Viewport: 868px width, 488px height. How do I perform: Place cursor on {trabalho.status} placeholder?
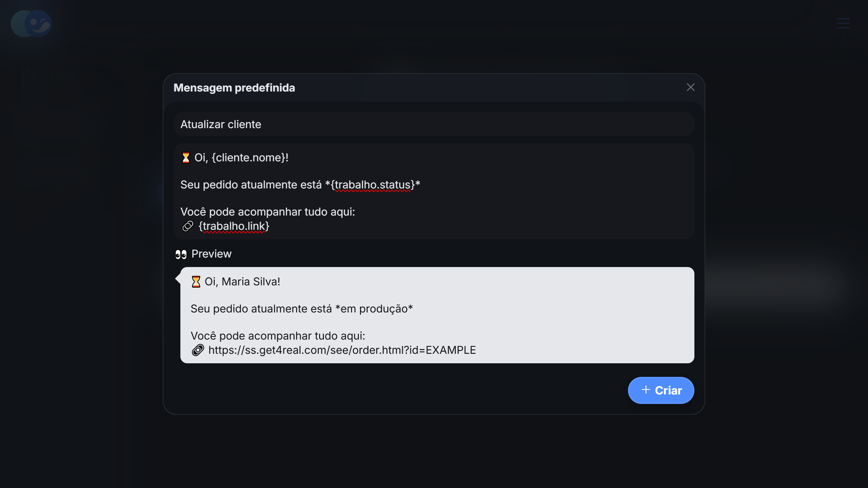pos(372,185)
